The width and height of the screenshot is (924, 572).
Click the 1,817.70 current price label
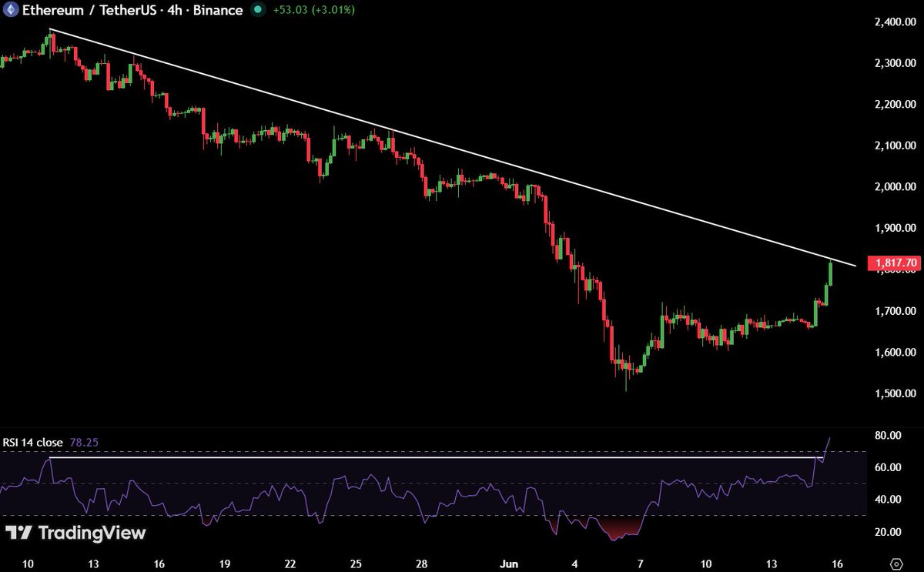[x=894, y=263]
